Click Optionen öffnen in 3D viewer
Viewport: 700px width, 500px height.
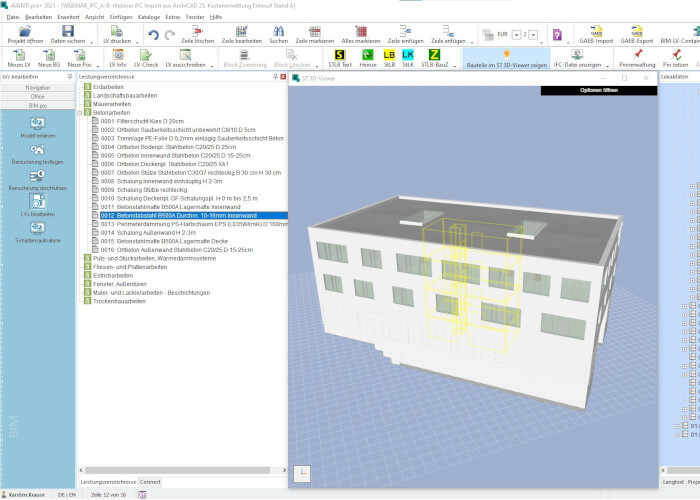click(599, 90)
